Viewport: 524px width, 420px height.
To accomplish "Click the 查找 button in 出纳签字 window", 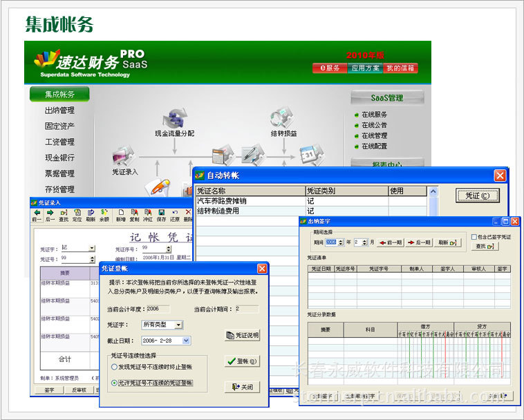I will pyautogui.click(x=485, y=247).
